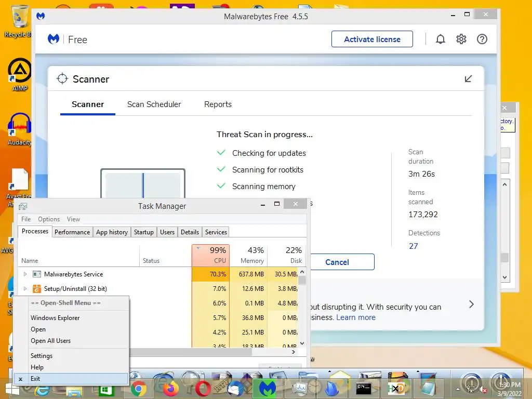Choose Open in the Open-Shell context menu
532x399 pixels.
(x=71, y=329)
